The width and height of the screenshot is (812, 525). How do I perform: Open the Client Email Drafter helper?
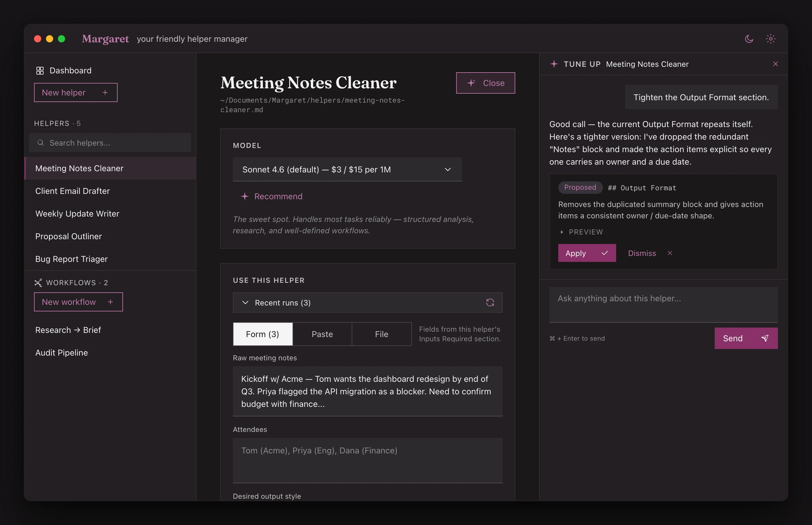tap(110, 191)
